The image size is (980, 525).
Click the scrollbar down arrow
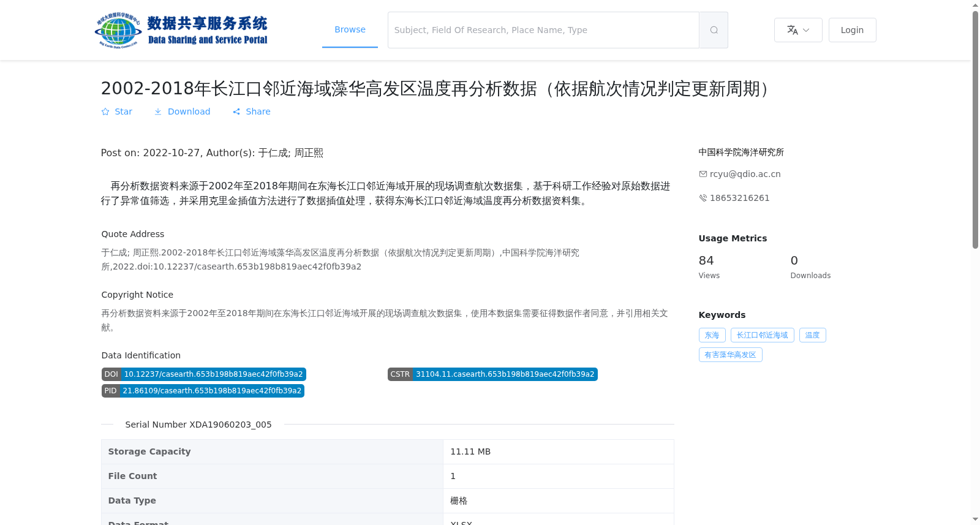tap(976, 520)
